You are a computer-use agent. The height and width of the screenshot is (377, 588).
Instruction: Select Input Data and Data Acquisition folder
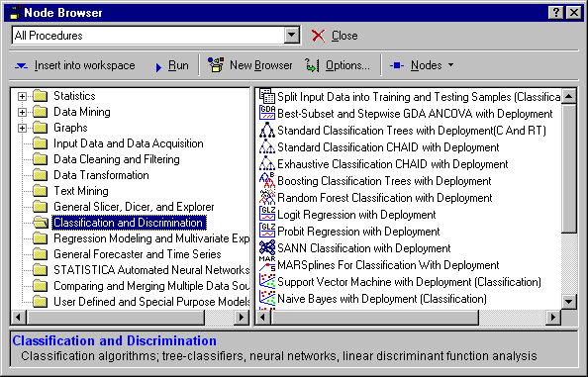coord(129,143)
